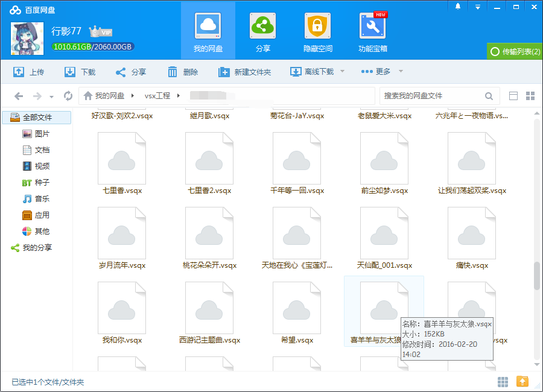This screenshot has height=392, width=543.
Task: Click the storage usage bar 1010.61GB/2060.00GB
Action: click(x=92, y=47)
